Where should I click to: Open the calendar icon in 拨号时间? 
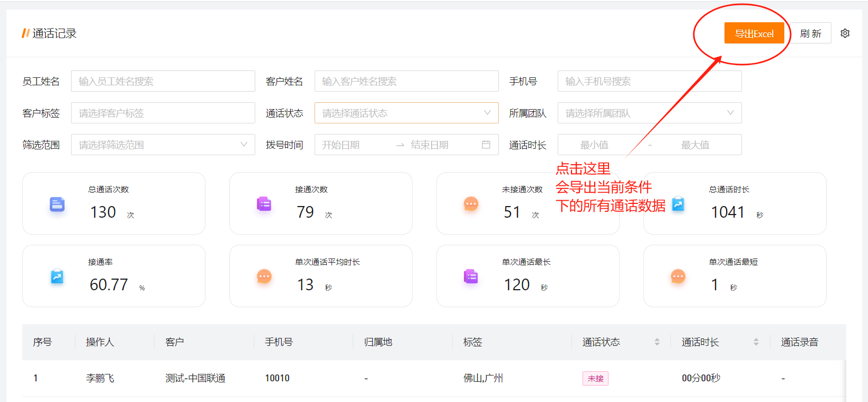coord(486,145)
